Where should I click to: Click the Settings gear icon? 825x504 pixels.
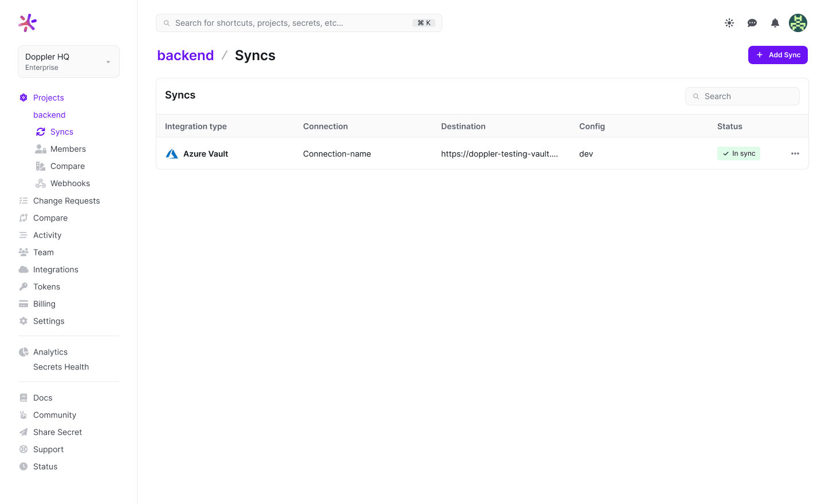pos(23,321)
